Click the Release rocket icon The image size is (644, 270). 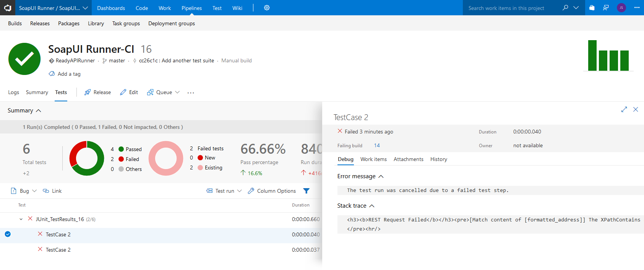point(88,92)
